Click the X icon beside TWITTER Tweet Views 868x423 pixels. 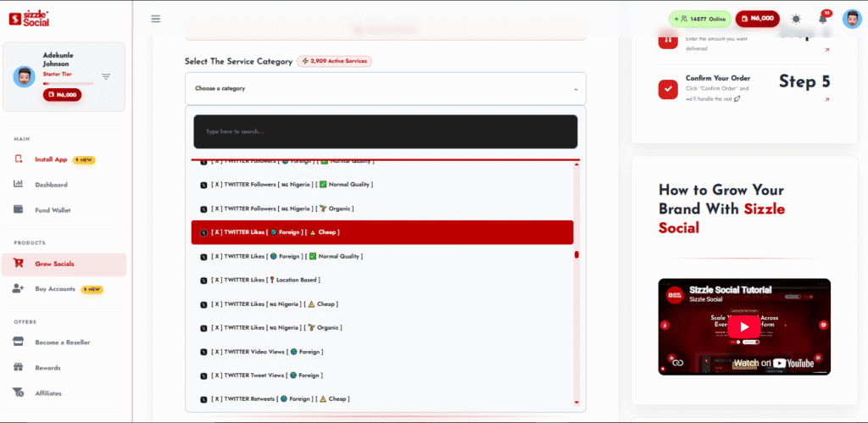pyautogui.click(x=203, y=376)
